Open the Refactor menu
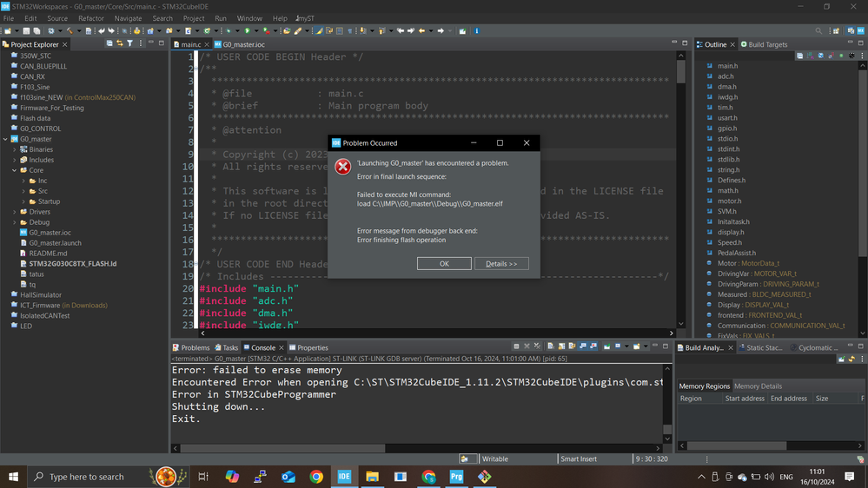This screenshot has height=488, width=868. pos(90,18)
